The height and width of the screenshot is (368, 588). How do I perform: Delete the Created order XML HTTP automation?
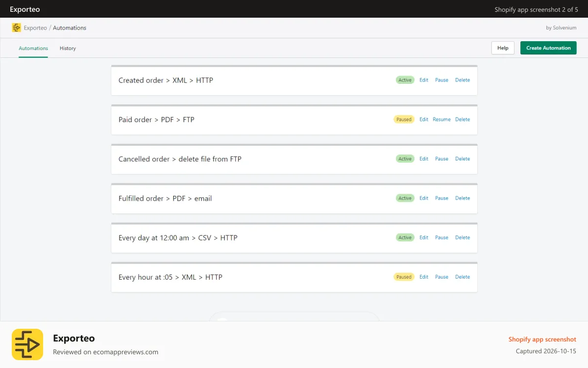(463, 80)
